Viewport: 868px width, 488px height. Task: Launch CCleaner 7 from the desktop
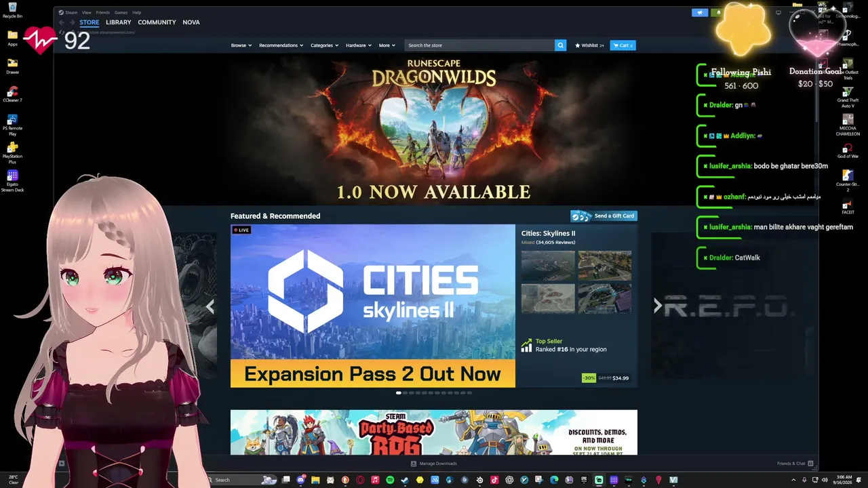pos(12,94)
